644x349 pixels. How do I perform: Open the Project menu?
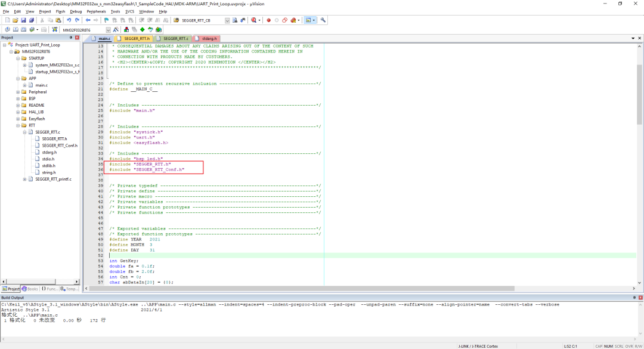pos(45,11)
